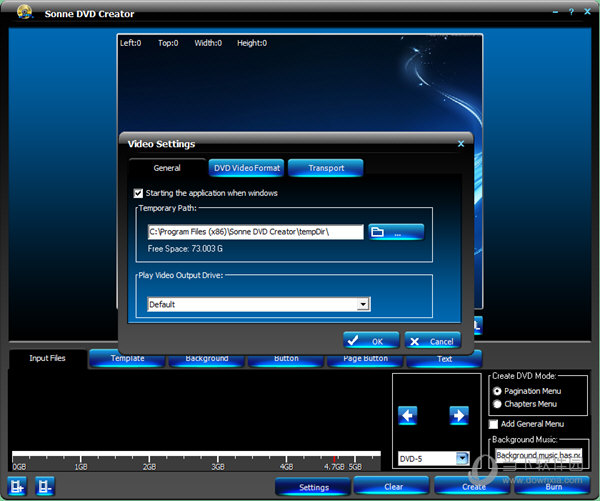Go to previous menu page arrow

tap(407, 415)
